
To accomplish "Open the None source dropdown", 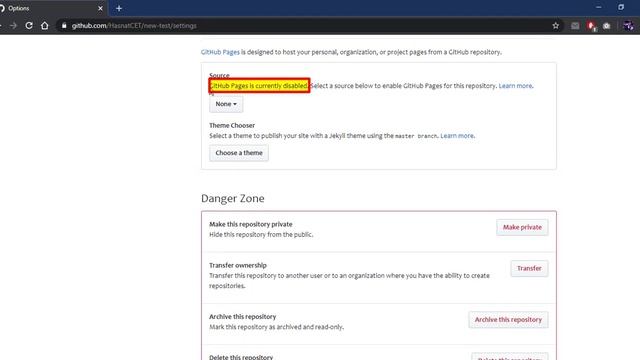I will click(x=226, y=104).
